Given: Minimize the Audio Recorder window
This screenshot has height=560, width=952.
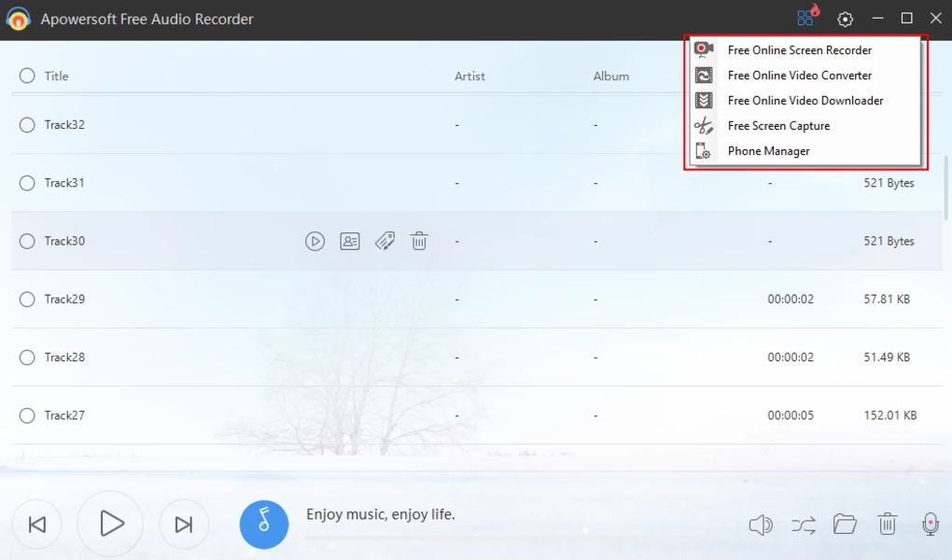Looking at the screenshot, I should pos(877,19).
